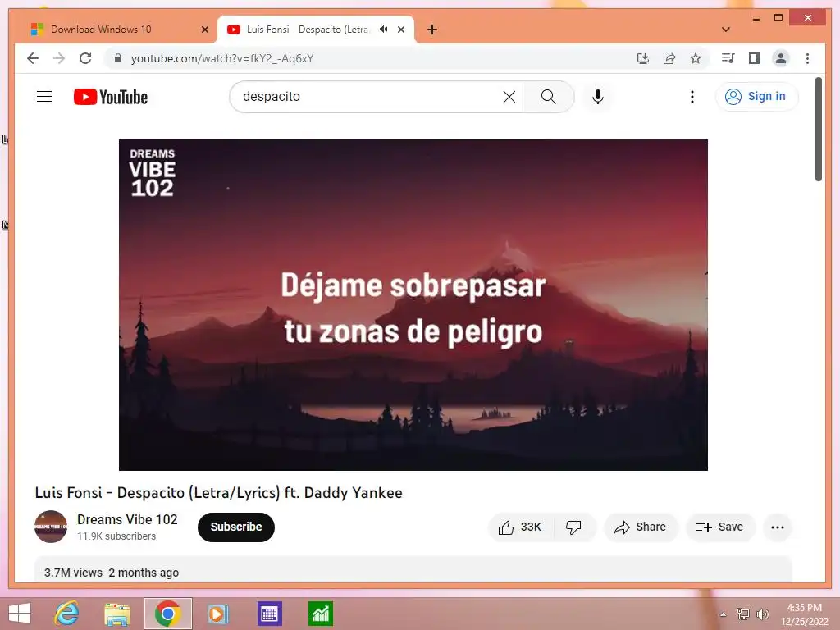Go back to the previous page
Viewport: 840px width, 630px height.
tap(33, 58)
